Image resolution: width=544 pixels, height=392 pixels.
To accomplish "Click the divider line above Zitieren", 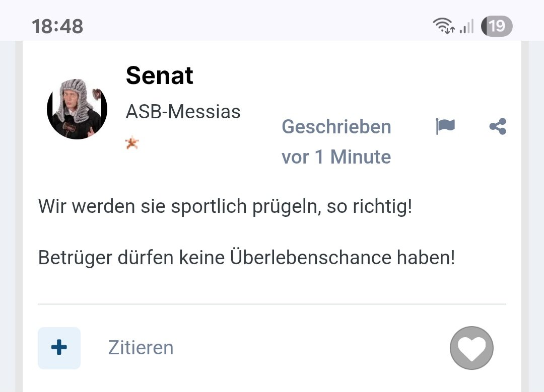I will click(x=272, y=304).
